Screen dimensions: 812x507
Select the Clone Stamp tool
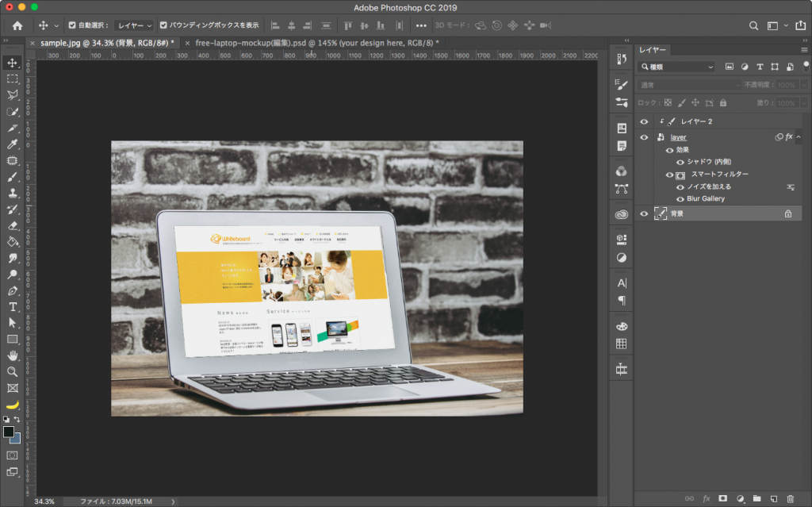click(10, 193)
